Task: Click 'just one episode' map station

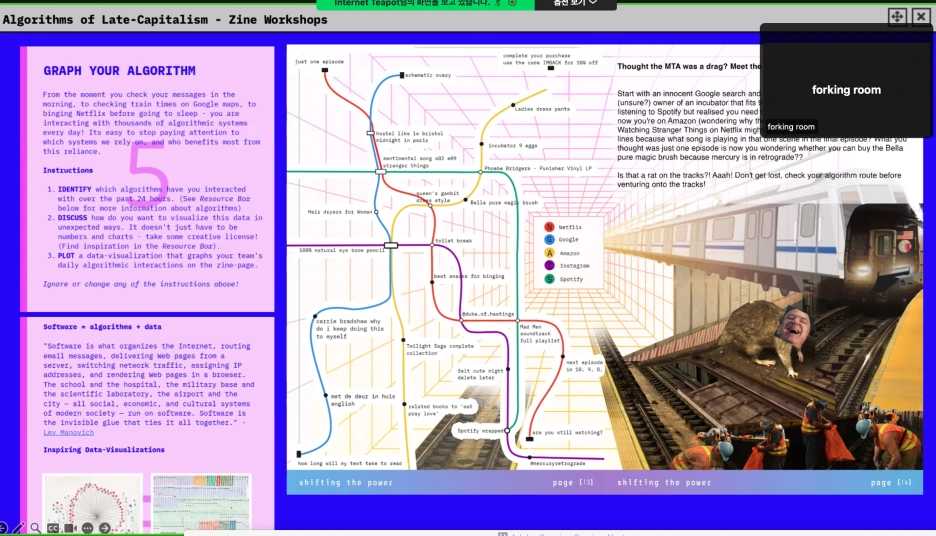Action: (x=319, y=61)
